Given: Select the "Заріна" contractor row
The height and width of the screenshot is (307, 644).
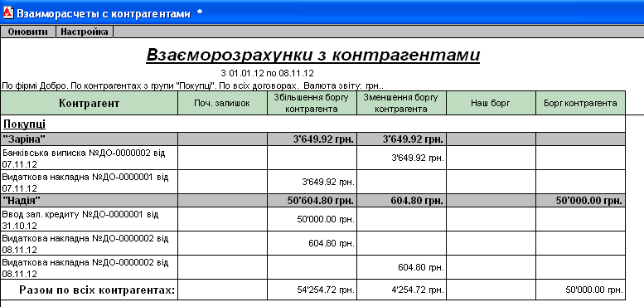Looking at the screenshot, I should coord(312,139).
